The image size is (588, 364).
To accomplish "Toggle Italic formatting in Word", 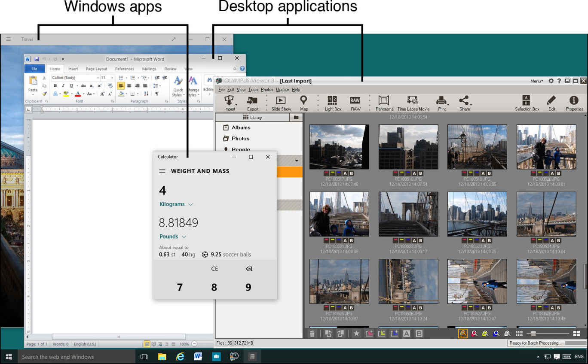I will coord(63,86).
